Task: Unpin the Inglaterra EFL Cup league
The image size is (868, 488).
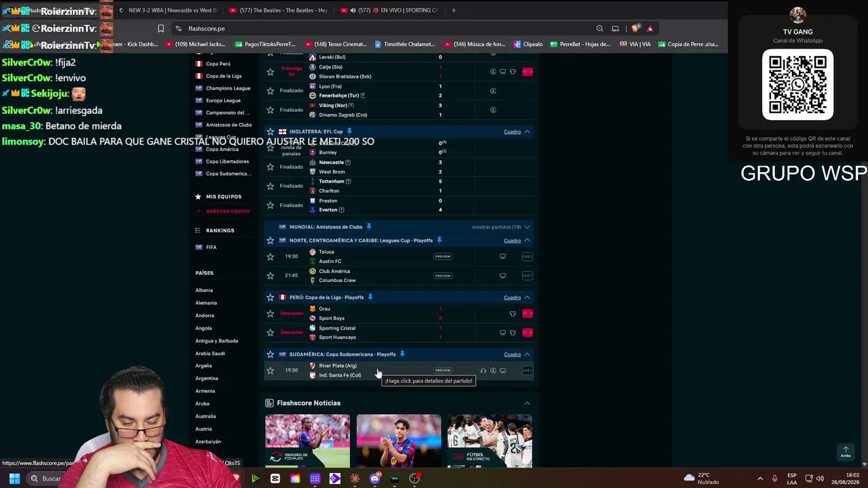Action: click(x=350, y=131)
